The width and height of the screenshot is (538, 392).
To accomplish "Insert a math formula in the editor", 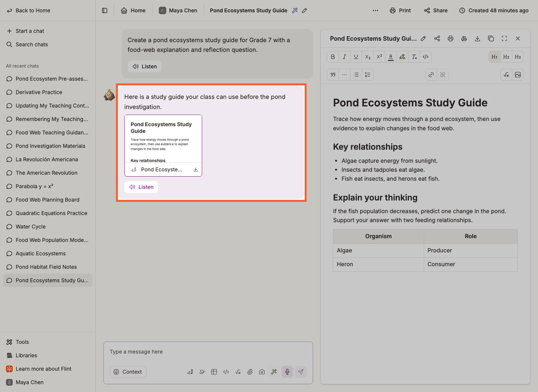I will pyautogui.click(x=506, y=75).
